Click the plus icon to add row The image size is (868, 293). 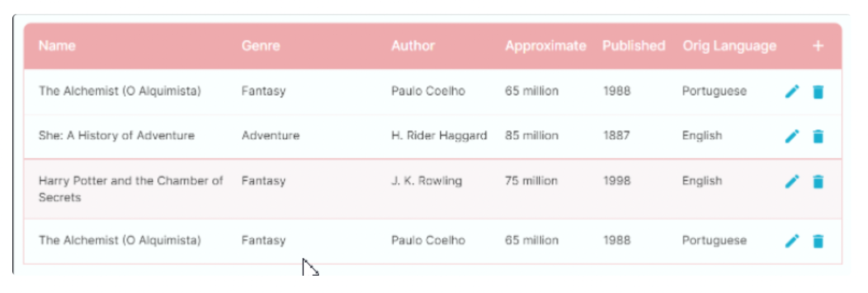818,46
